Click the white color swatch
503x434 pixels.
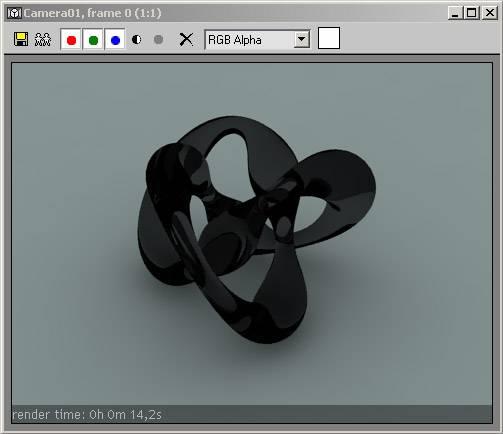point(329,38)
